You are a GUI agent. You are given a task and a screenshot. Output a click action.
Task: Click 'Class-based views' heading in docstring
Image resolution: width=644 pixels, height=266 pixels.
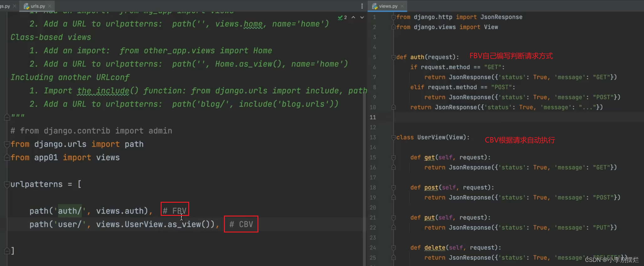[x=51, y=37]
